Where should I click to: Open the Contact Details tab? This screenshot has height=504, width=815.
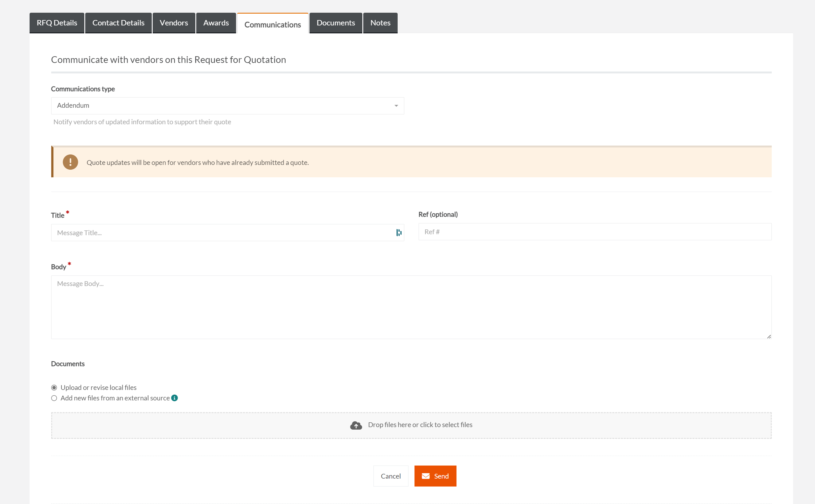click(118, 23)
